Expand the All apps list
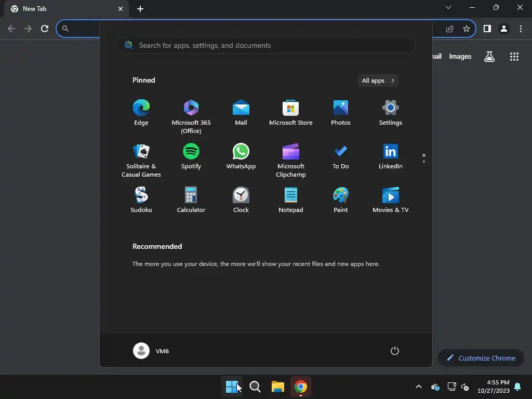The image size is (532, 399). (378, 81)
